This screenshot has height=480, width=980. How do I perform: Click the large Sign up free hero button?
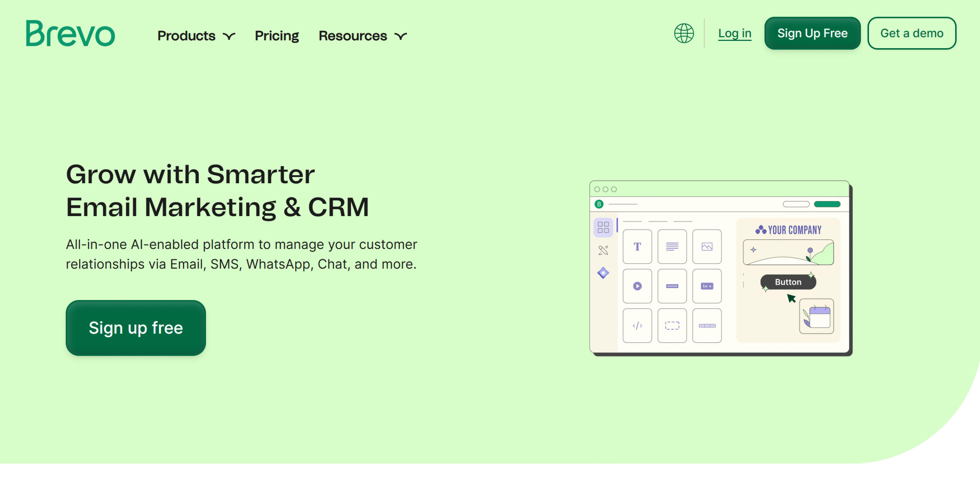(136, 328)
